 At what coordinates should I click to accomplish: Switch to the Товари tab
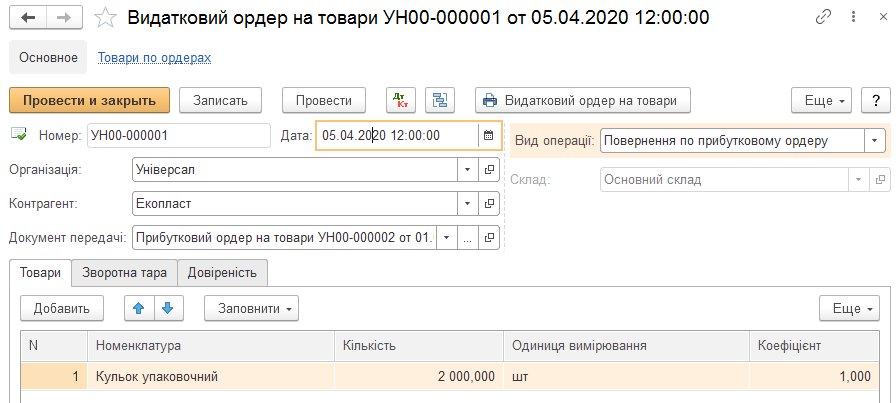(40, 273)
